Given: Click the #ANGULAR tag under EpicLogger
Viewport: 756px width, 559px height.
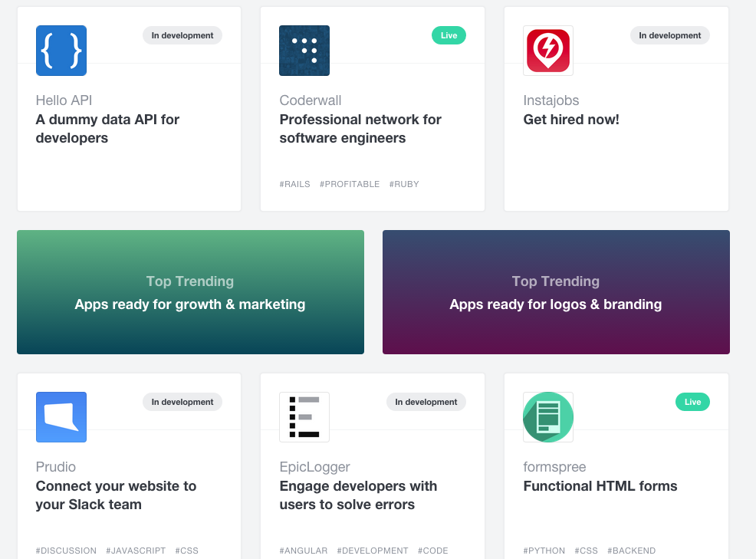Looking at the screenshot, I should (304, 551).
